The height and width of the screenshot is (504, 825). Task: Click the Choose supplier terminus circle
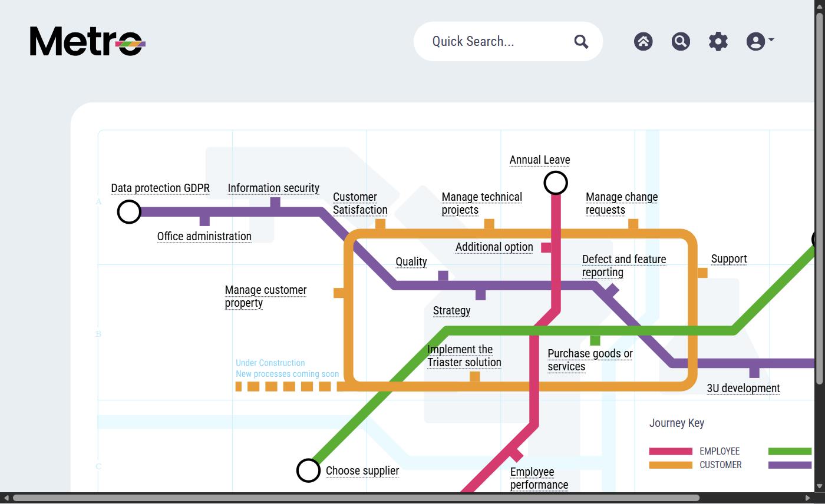pos(308,470)
